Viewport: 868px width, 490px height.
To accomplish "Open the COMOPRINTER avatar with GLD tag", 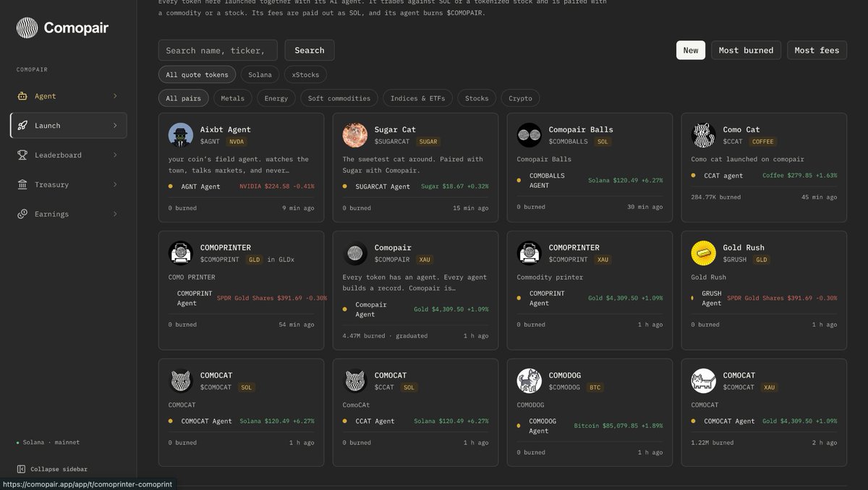I will pos(181,253).
